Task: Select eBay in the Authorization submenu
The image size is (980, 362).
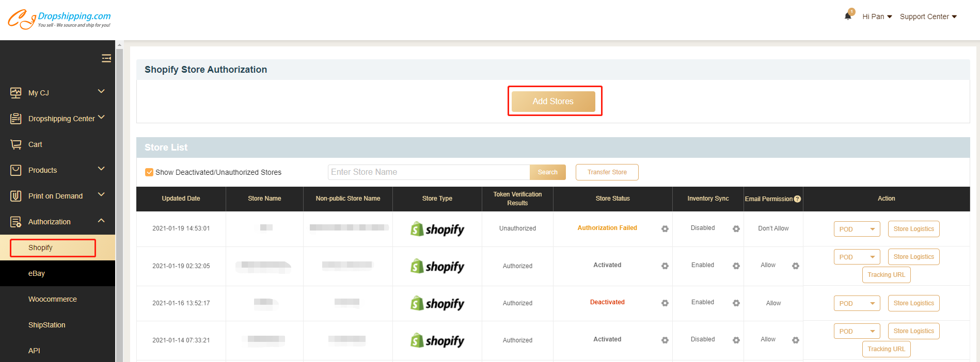Action: (37, 273)
